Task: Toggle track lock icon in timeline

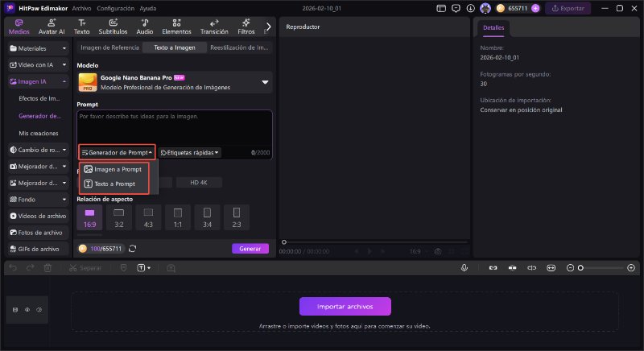Action: click(x=15, y=310)
